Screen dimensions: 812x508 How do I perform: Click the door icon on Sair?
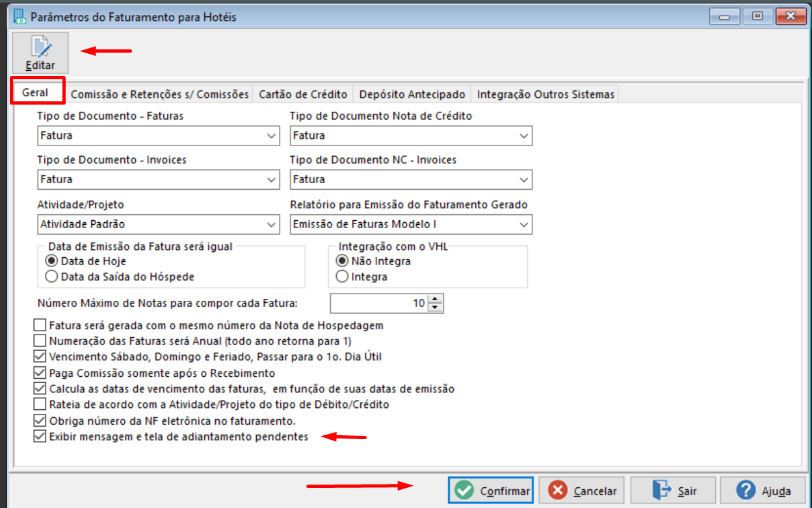coord(661,490)
